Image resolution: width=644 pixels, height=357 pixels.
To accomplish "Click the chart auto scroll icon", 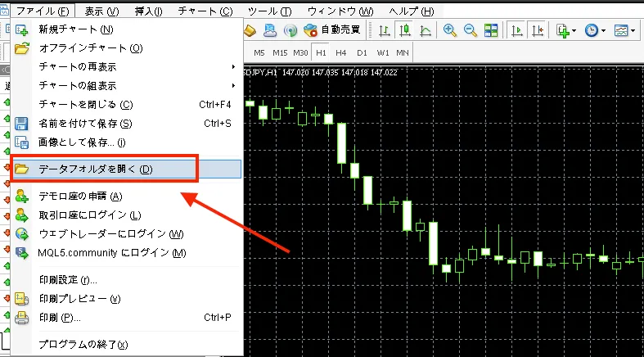I will tap(516, 30).
